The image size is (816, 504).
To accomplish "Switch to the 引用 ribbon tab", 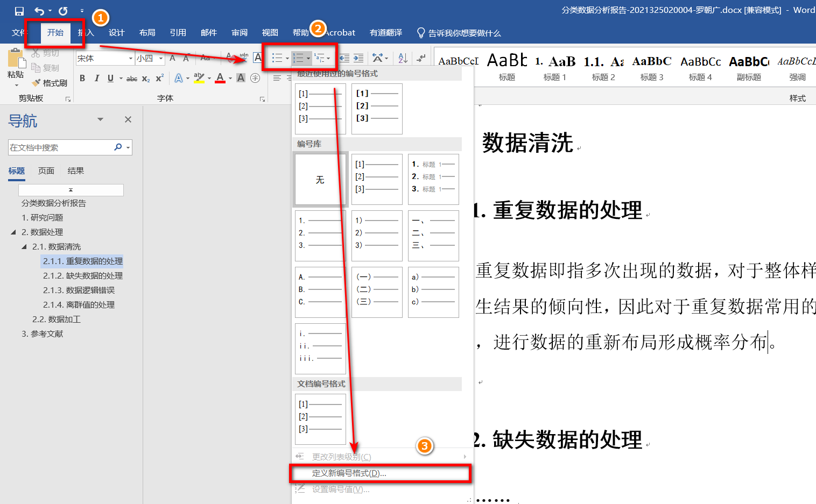I will (x=178, y=33).
